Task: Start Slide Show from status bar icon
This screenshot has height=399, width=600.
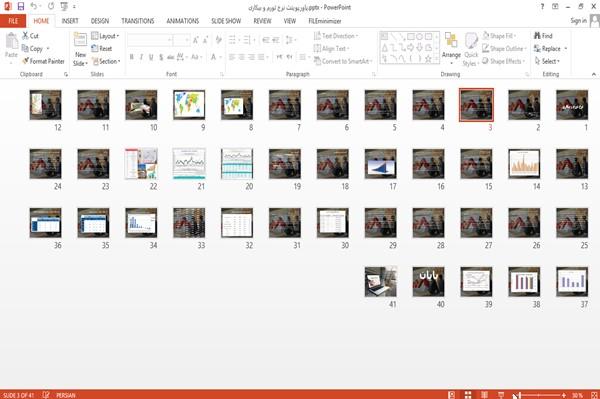Action: tap(501, 395)
